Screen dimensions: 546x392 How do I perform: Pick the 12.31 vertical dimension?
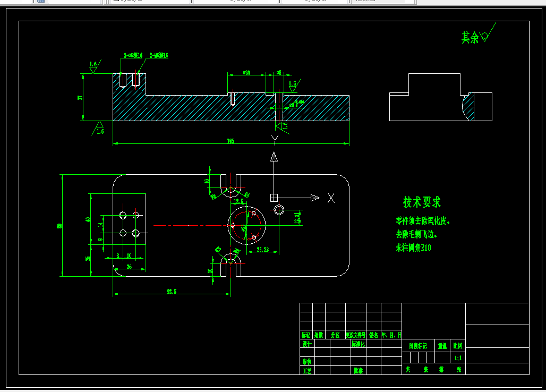pyautogui.click(x=297, y=218)
